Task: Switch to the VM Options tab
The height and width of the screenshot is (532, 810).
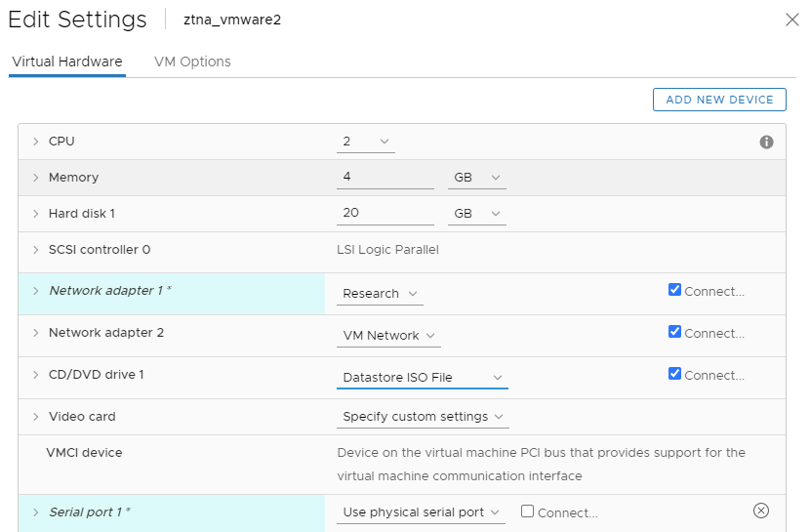Action: pos(192,61)
